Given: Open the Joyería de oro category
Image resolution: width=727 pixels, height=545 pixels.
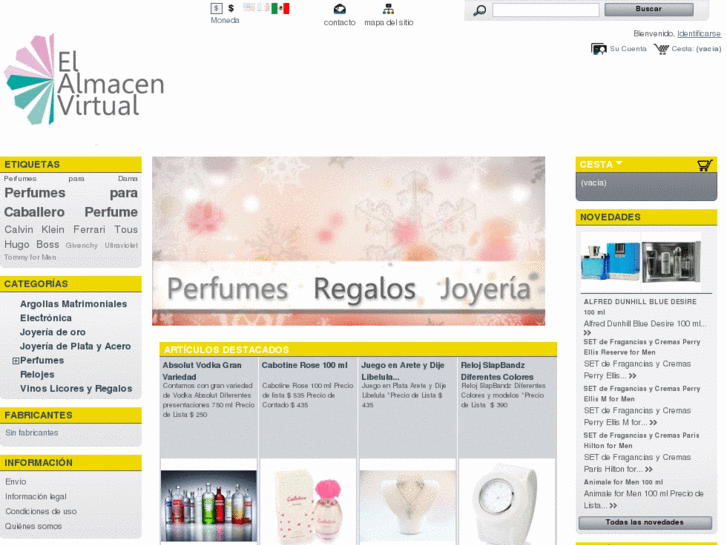Looking at the screenshot, I should point(52,332).
